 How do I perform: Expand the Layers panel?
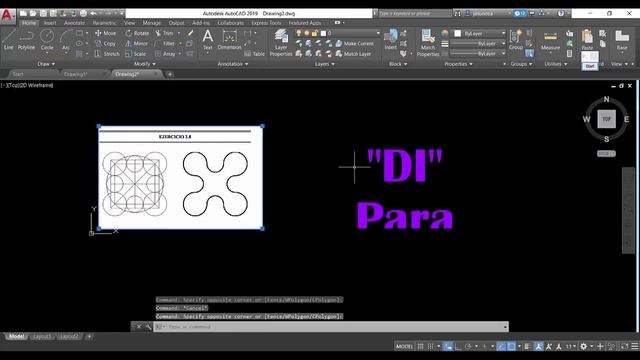[324, 64]
